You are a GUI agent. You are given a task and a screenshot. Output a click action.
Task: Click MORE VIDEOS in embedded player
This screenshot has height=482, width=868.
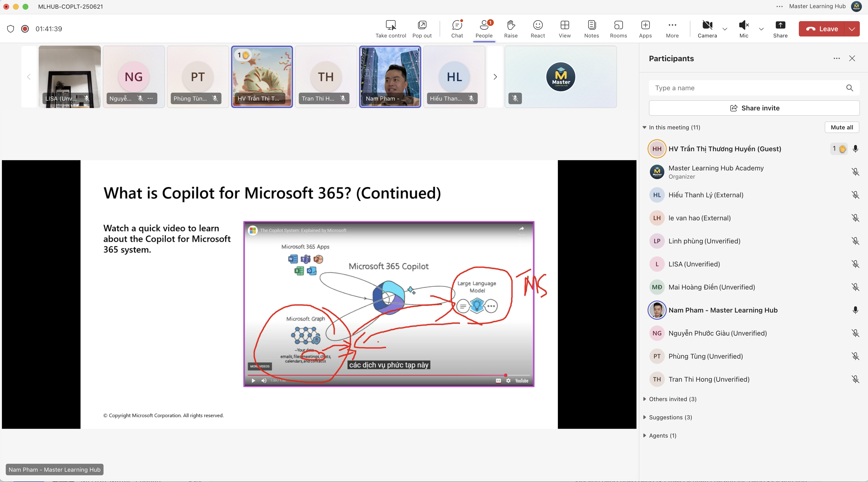[x=259, y=366]
